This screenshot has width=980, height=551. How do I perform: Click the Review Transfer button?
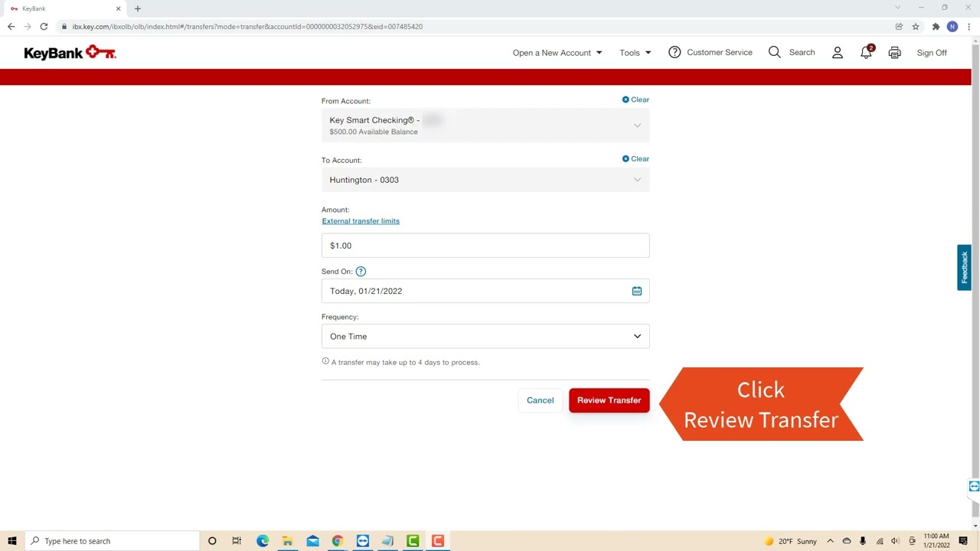click(609, 400)
